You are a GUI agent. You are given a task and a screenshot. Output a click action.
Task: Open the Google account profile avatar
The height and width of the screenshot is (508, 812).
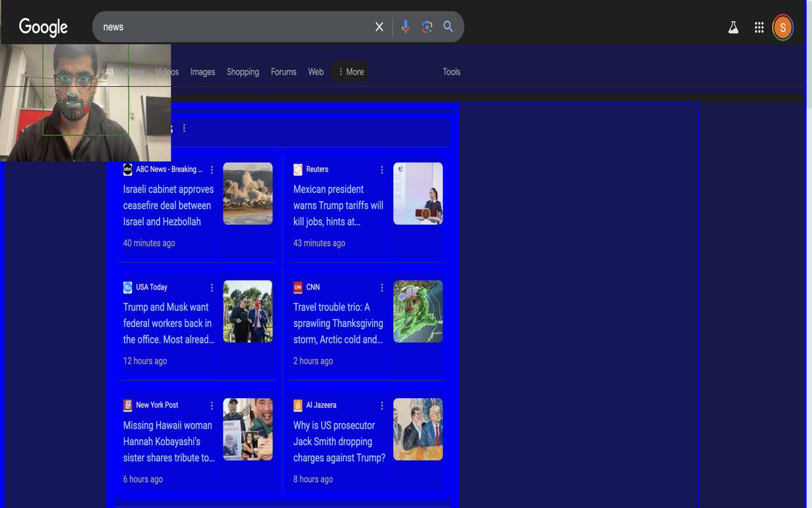783,27
